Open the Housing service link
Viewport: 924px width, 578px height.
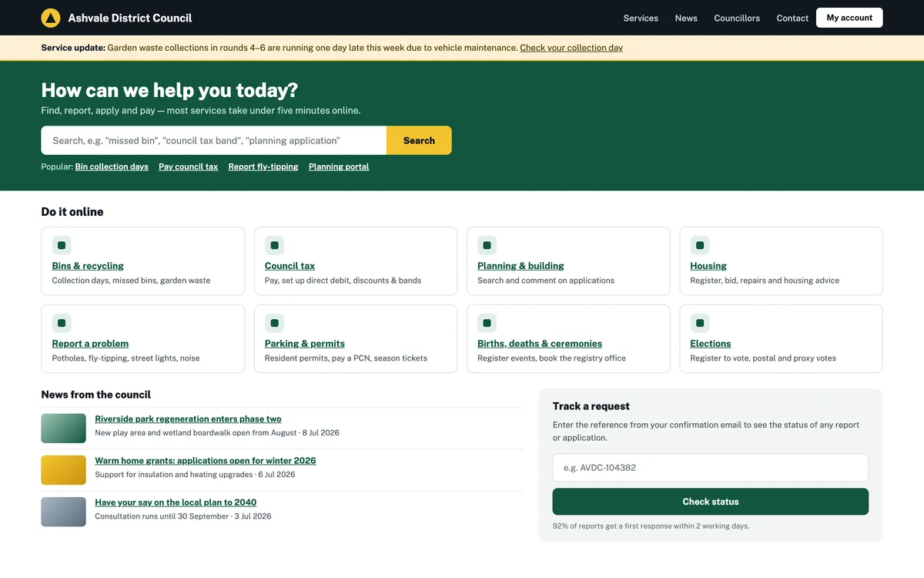(708, 266)
